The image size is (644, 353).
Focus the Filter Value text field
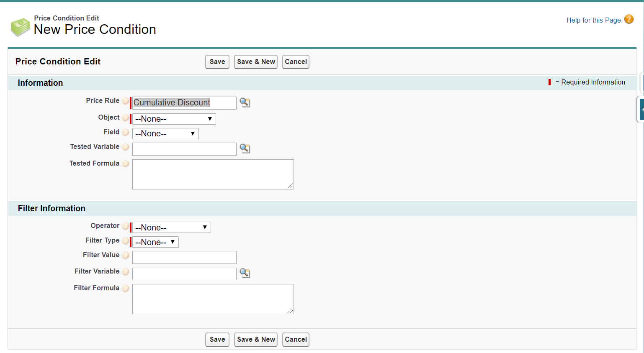pyautogui.click(x=184, y=257)
